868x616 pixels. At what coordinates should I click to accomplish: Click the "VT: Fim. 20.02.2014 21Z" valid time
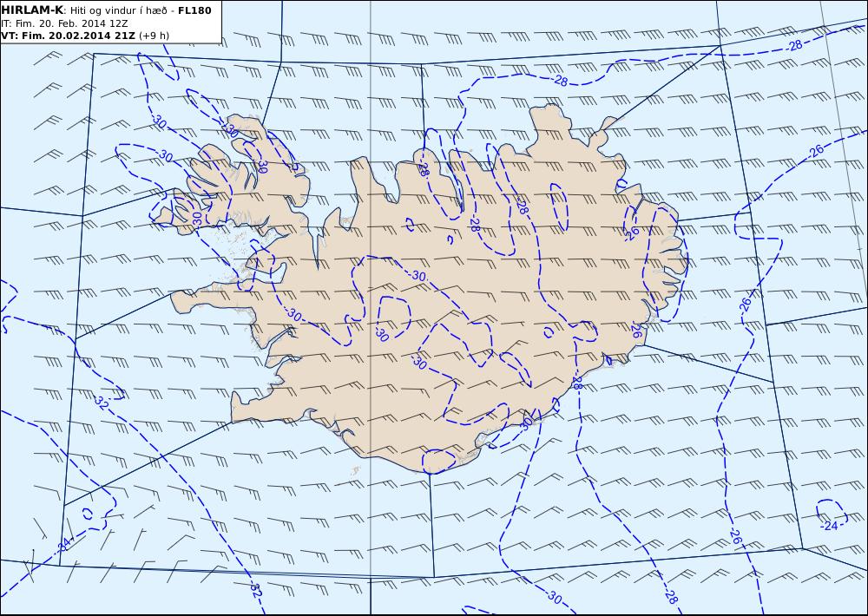(x=68, y=36)
